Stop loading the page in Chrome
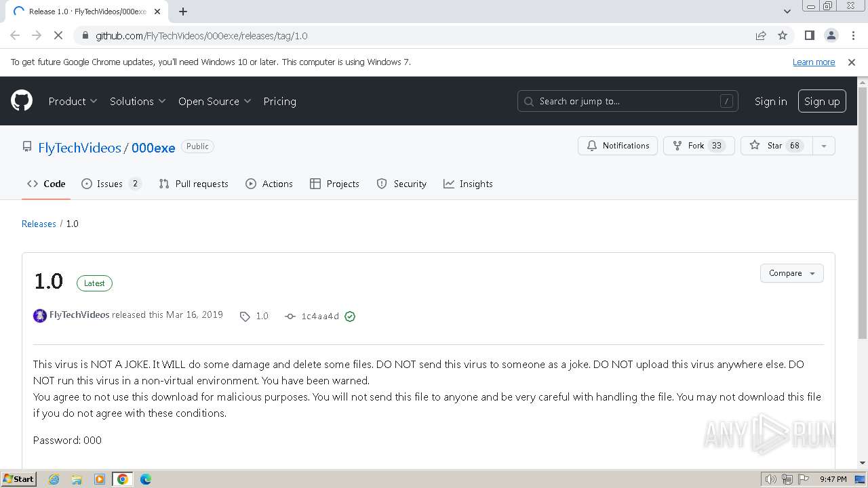Screen dimensions: 868x488 click(x=58, y=35)
